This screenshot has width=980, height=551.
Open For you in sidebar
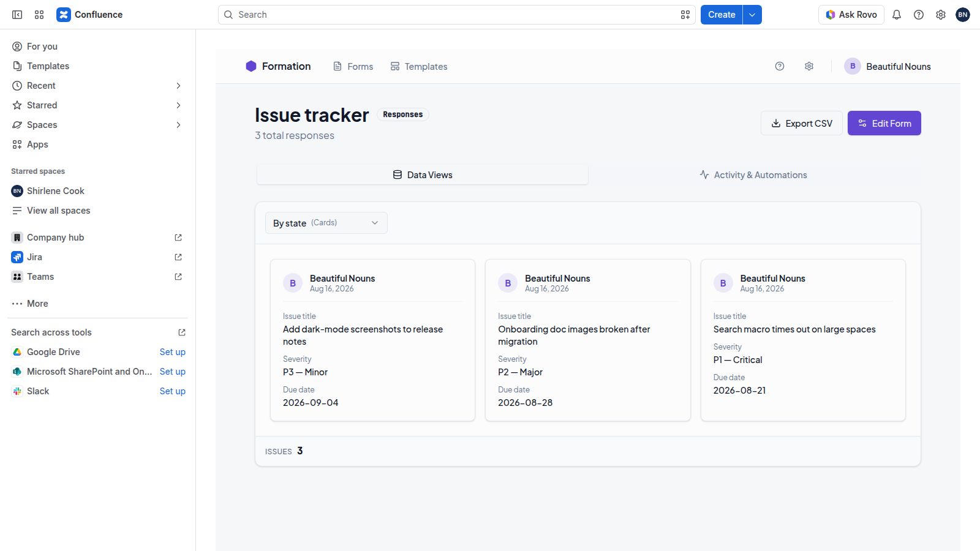98,47
